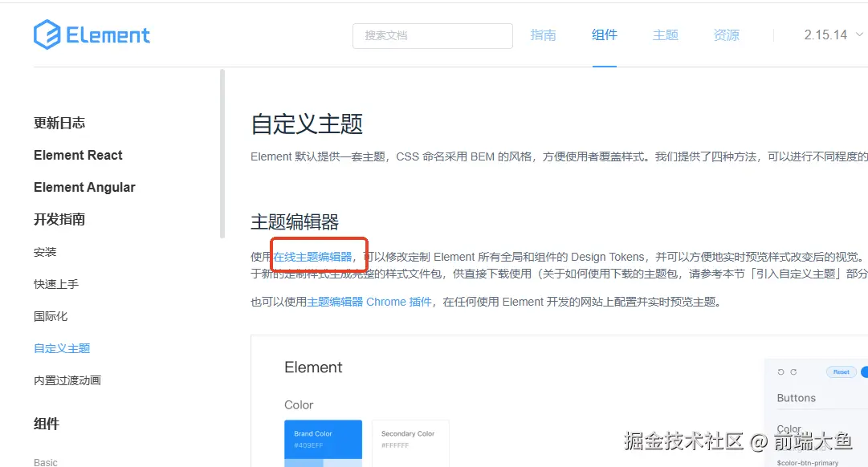Click the Buttons label in preview panel
The height and width of the screenshot is (467, 868).
796,398
